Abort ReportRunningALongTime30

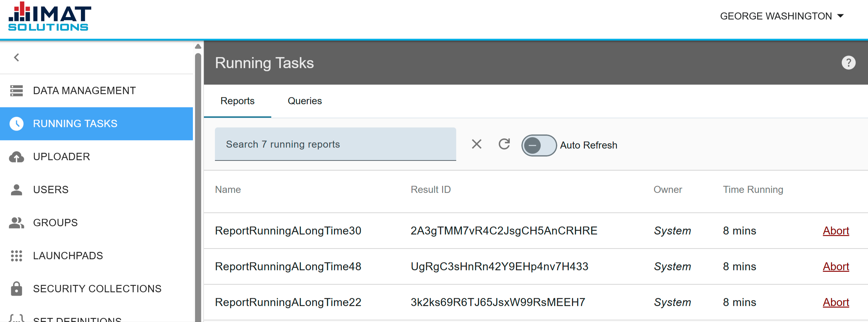tap(836, 231)
